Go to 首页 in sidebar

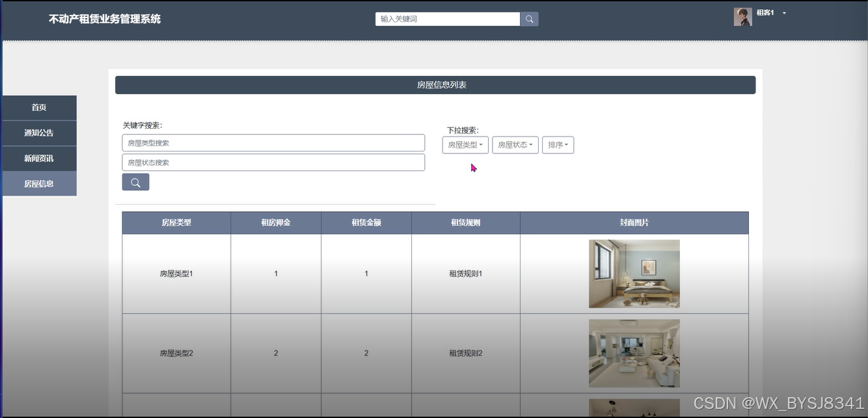pyautogui.click(x=39, y=108)
